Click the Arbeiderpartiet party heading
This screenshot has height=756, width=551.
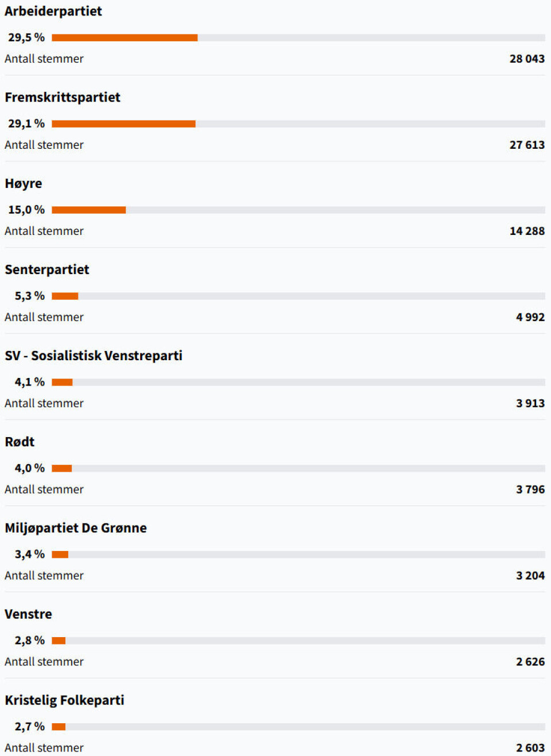53,11
